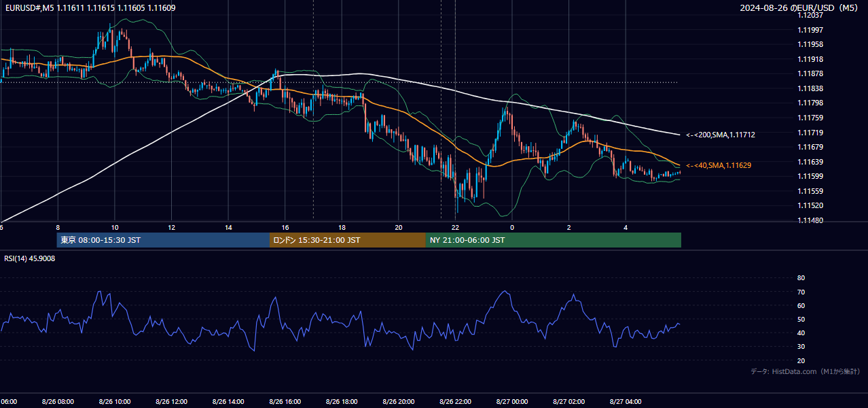Click the 8/26 18:00 date label
868x408 pixels.
pyautogui.click(x=342, y=402)
